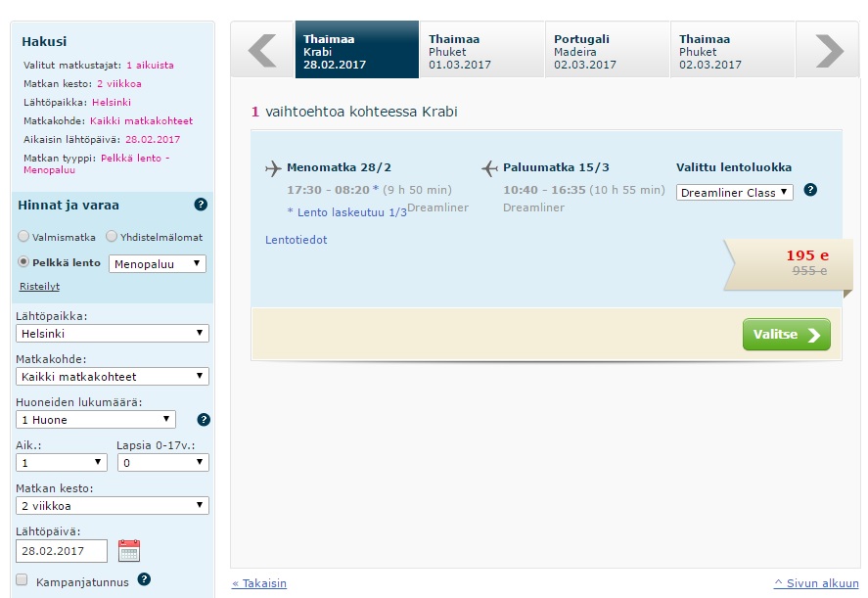Click the 1 vaihtoehtoa kohteessa Krabi heading
Image resolution: width=868 pixels, height=598 pixels.
(x=354, y=112)
